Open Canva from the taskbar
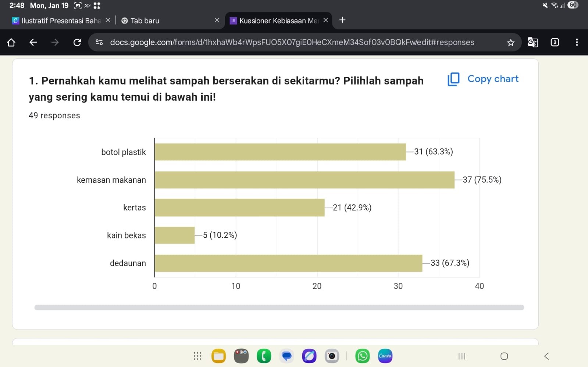This screenshot has width=588, height=367. [385, 356]
